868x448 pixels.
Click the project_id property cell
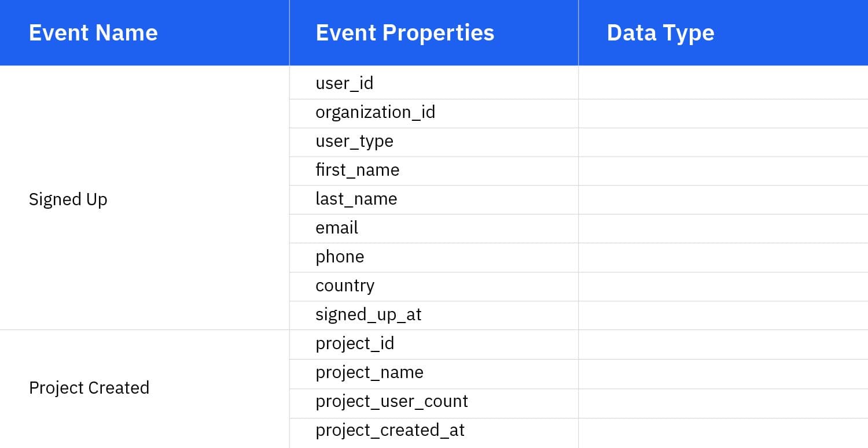[354, 343]
